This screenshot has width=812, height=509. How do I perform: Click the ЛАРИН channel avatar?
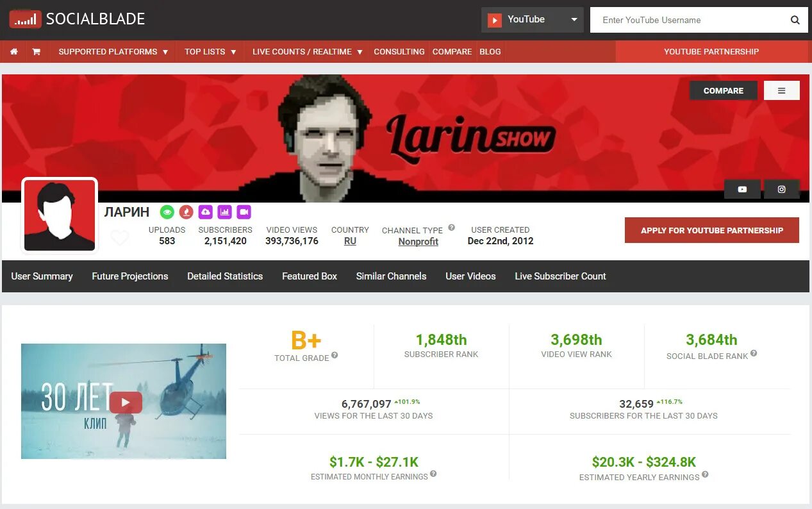(60, 215)
